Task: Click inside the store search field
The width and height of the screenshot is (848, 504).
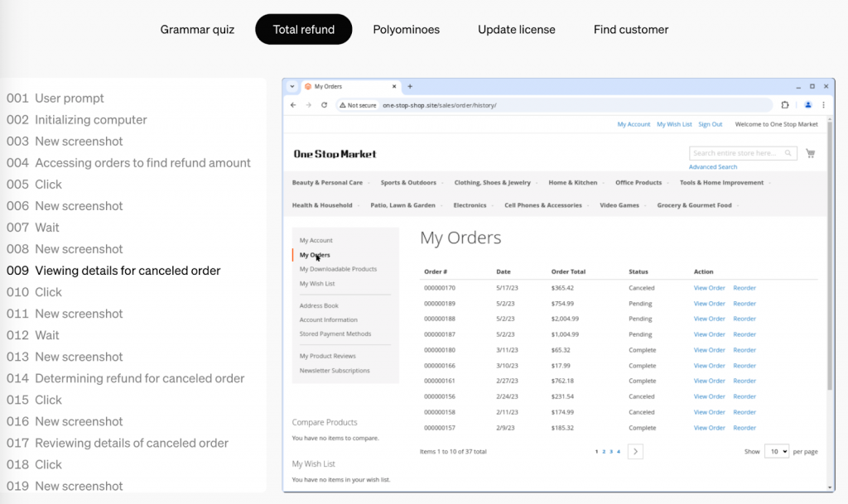Action: point(735,153)
